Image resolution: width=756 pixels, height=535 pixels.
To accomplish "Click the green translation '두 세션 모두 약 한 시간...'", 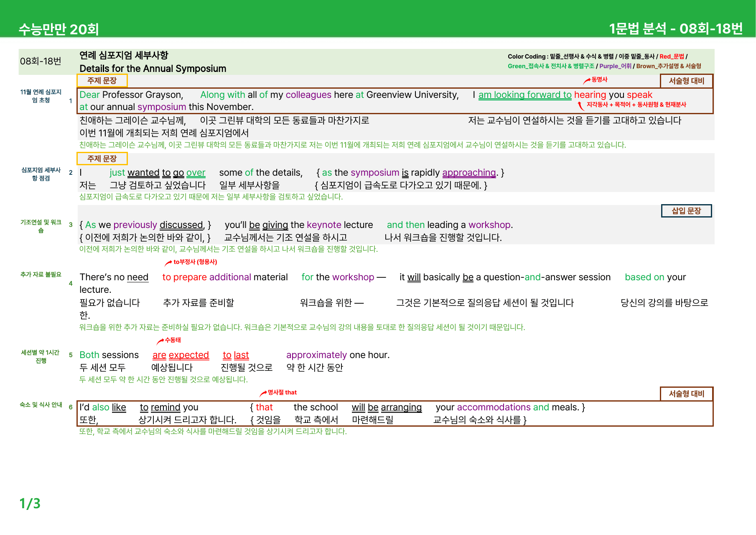I will [x=163, y=379].
